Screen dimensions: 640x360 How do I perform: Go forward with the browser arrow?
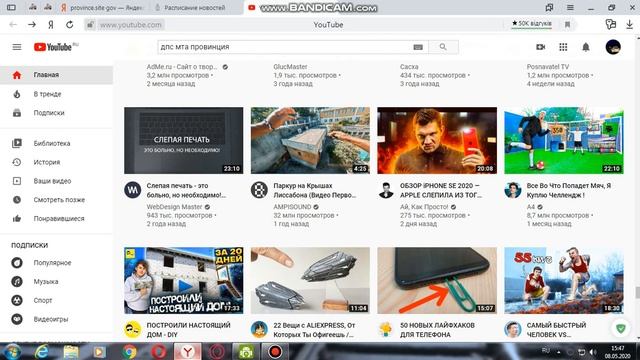(32, 24)
